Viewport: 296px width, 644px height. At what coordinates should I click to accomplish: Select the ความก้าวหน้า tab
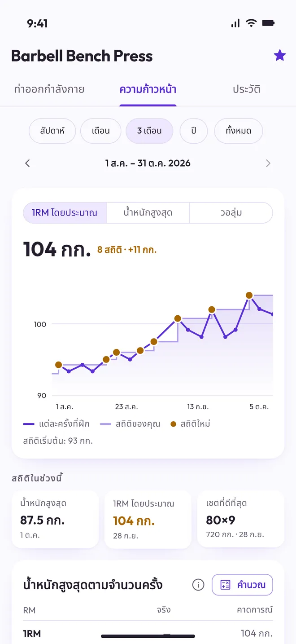click(148, 89)
